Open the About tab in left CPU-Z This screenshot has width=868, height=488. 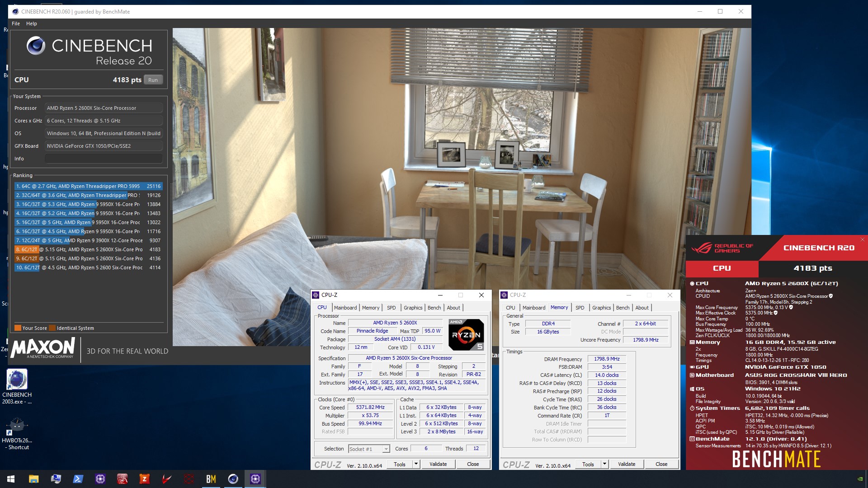453,308
